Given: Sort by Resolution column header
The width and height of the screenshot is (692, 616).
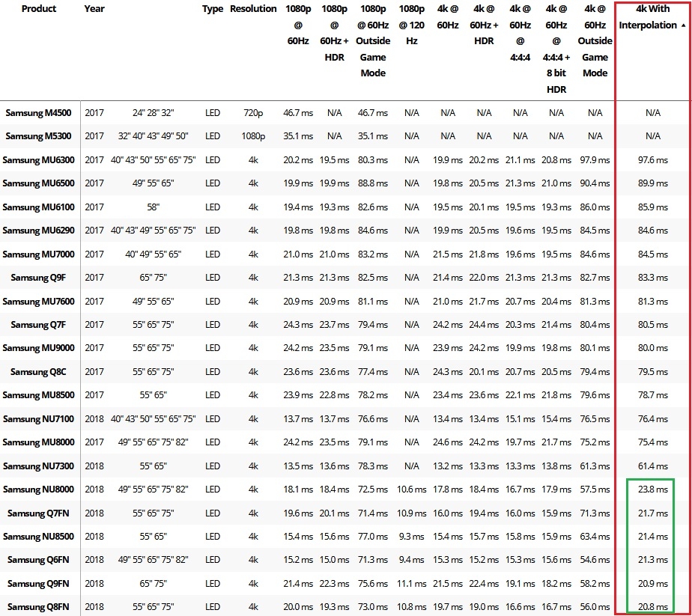Looking at the screenshot, I should click(x=253, y=9).
